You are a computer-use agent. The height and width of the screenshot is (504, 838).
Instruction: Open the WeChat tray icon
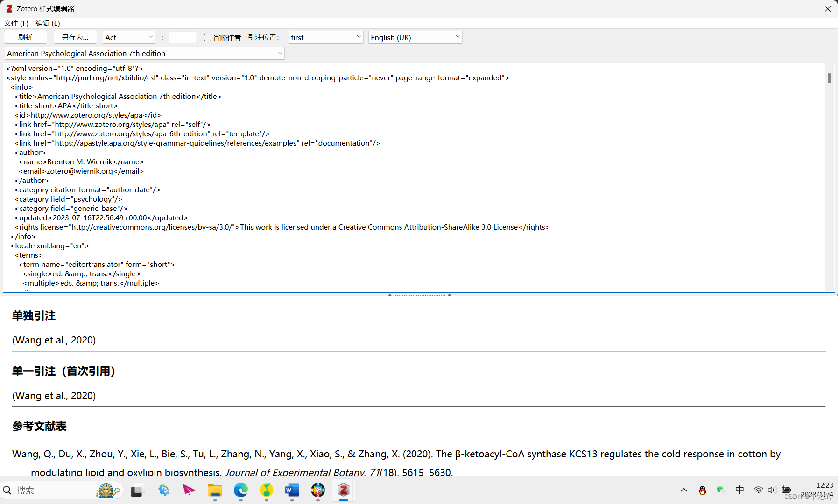720,490
